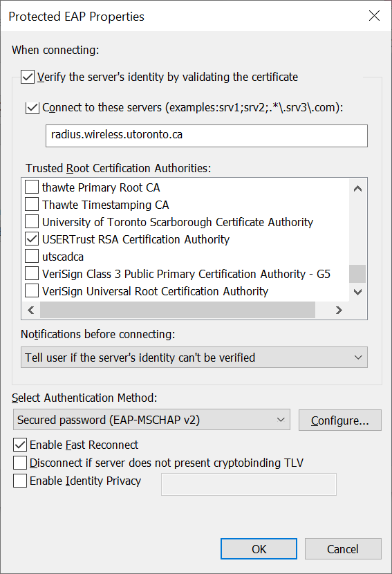The width and height of the screenshot is (392, 574).
Task: Toggle Connect to these servers checkbox
Action: (32, 108)
